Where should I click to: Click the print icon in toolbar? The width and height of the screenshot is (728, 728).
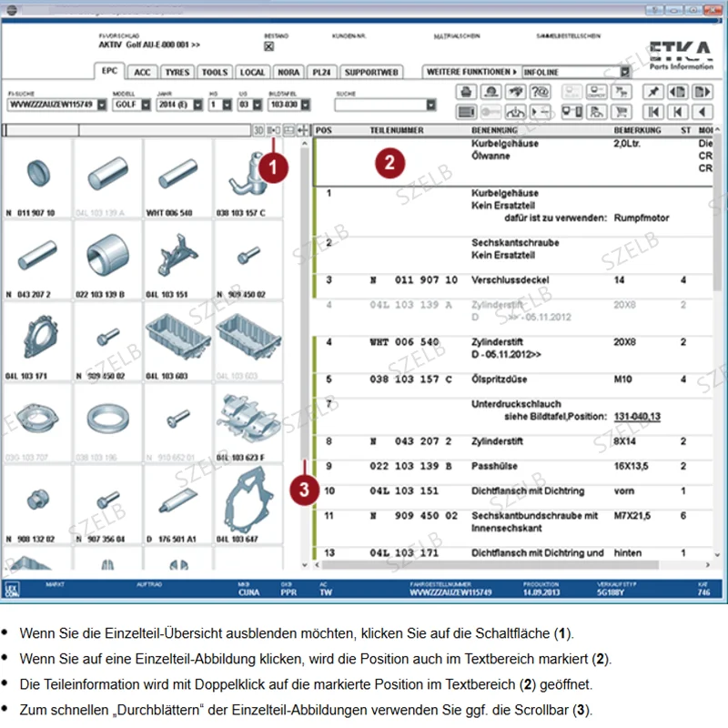(466, 92)
